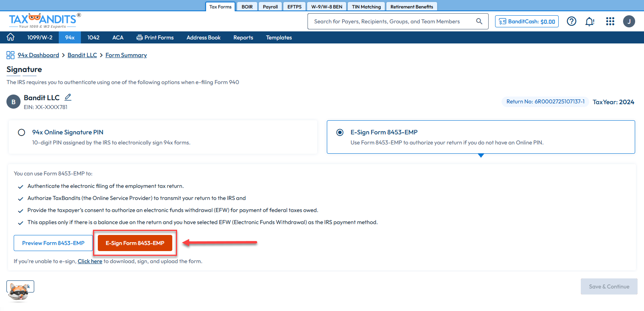
Task: Follow the 'Click here' download link
Action: click(x=90, y=261)
